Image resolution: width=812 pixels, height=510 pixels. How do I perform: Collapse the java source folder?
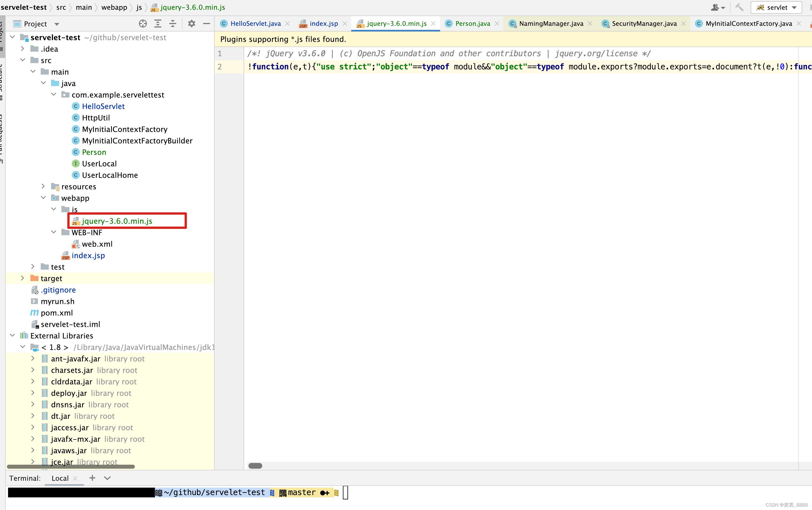point(44,83)
